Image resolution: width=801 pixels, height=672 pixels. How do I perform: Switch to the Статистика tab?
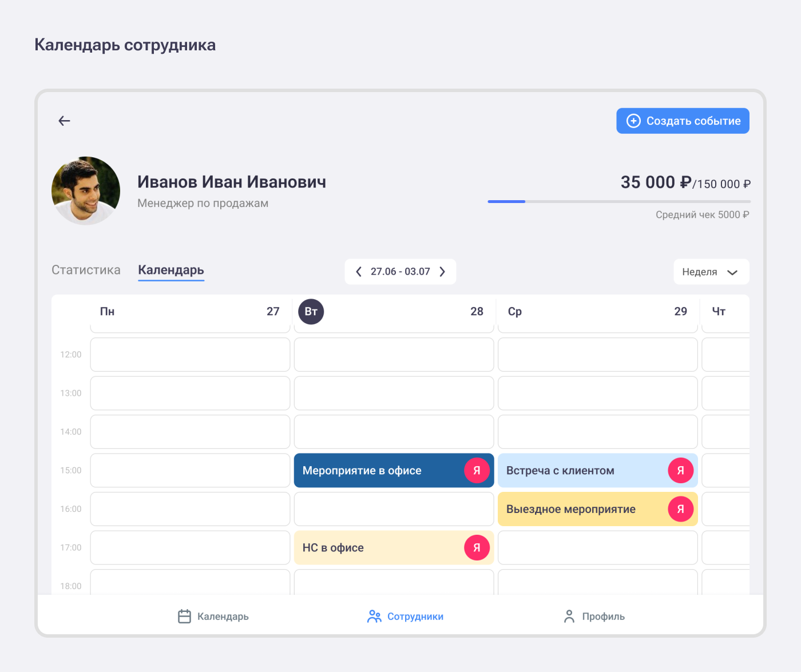pos(86,270)
